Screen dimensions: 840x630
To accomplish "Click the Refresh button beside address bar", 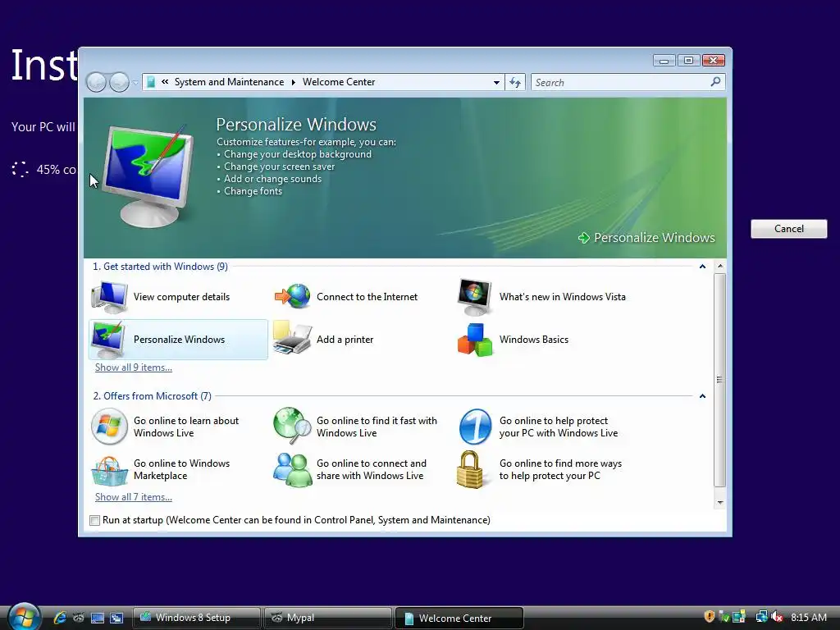I will (x=515, y=82).
